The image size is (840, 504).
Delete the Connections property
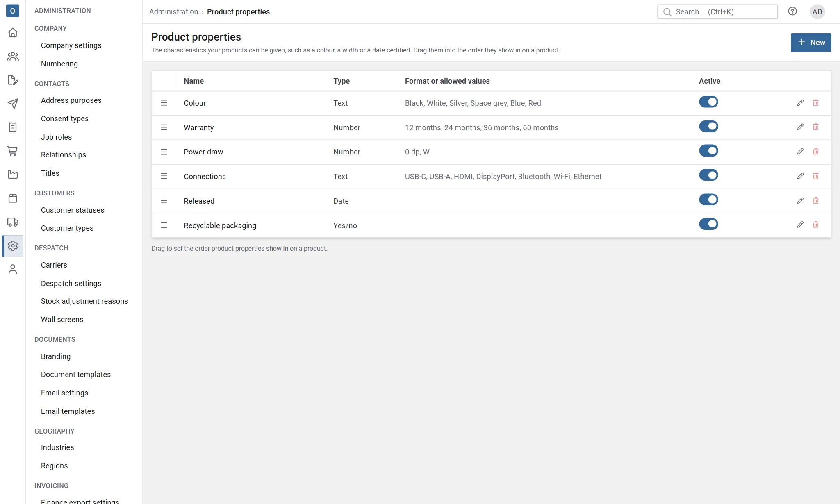(x=816, y=176)
